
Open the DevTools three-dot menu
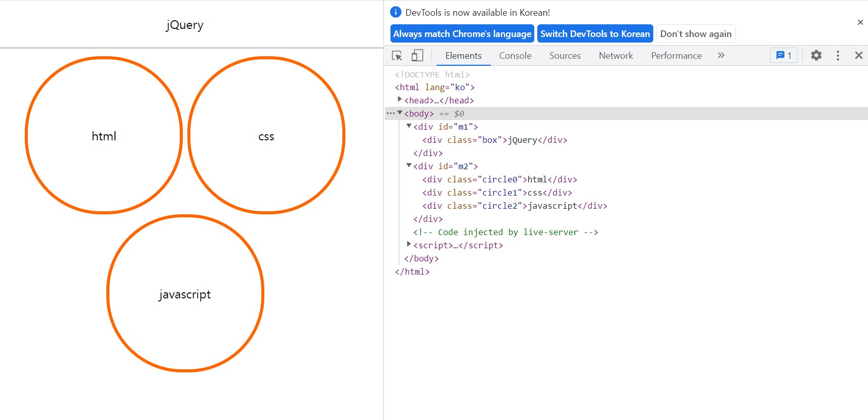tap(838, 55)
